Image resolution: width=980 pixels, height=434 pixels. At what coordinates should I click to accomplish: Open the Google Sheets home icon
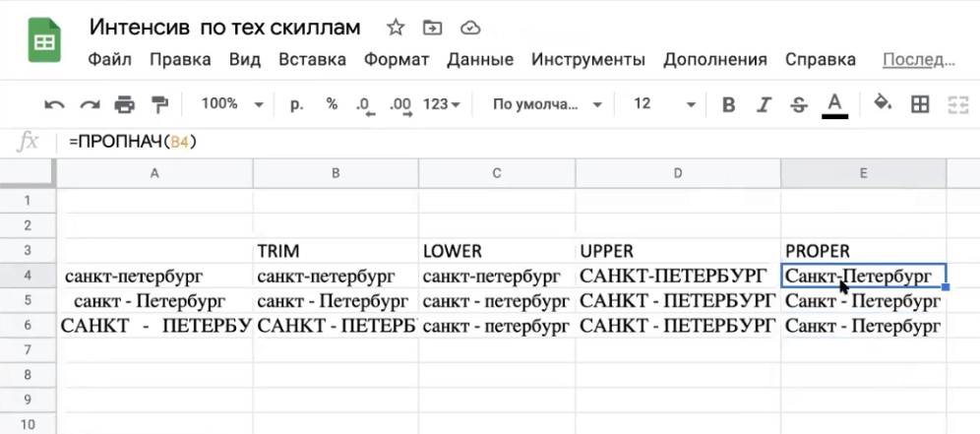coord(44,41)
